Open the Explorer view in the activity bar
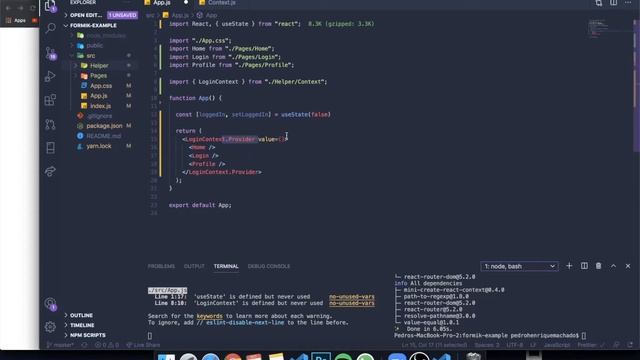640x360 pixels. 51,6
